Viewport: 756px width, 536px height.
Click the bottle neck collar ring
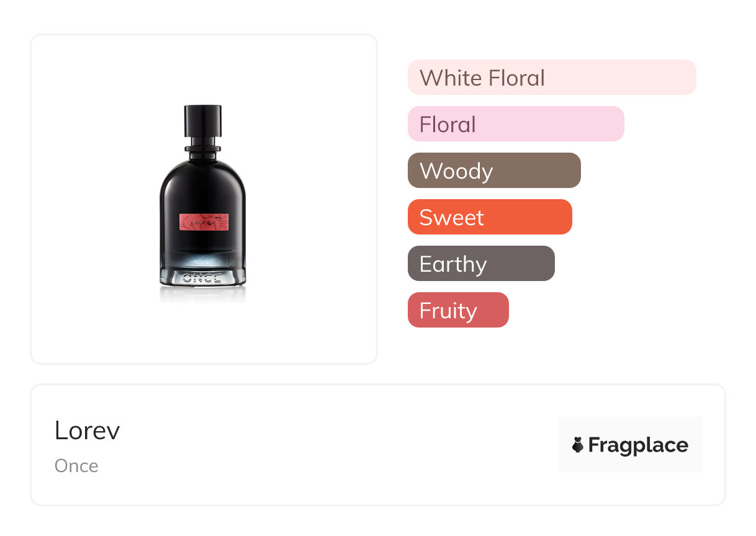tap(203, 148)
